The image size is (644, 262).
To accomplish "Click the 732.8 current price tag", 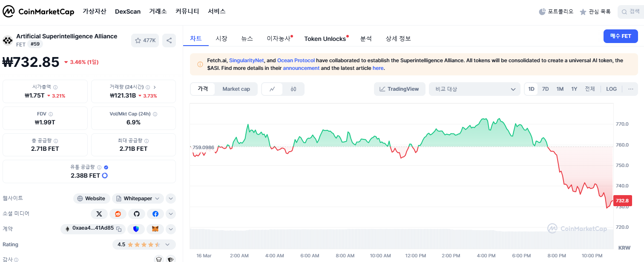I will coord(622,201).
